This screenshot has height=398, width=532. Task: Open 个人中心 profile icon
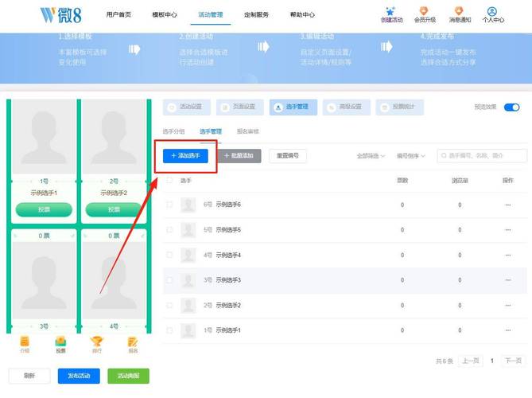tap(492, 11)
